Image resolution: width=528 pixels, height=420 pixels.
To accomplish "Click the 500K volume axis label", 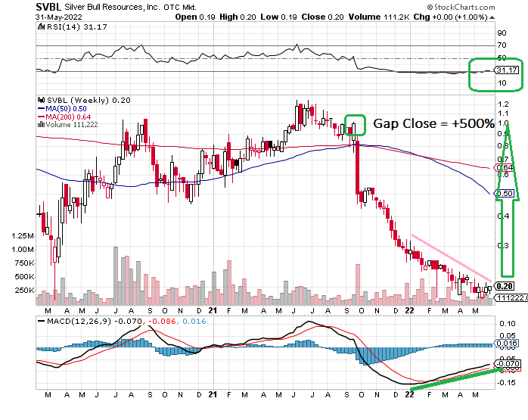I will [x=24, y=277].
